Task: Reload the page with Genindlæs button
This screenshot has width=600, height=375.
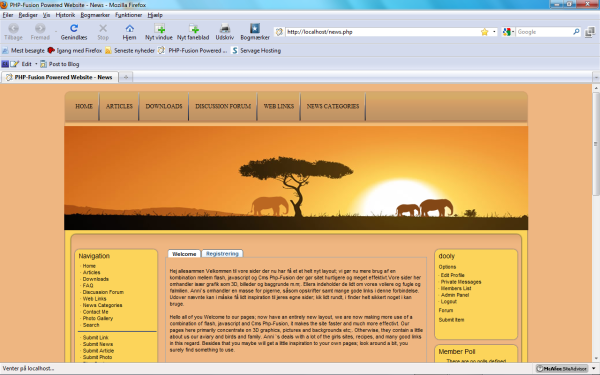Action: [74, 32]
